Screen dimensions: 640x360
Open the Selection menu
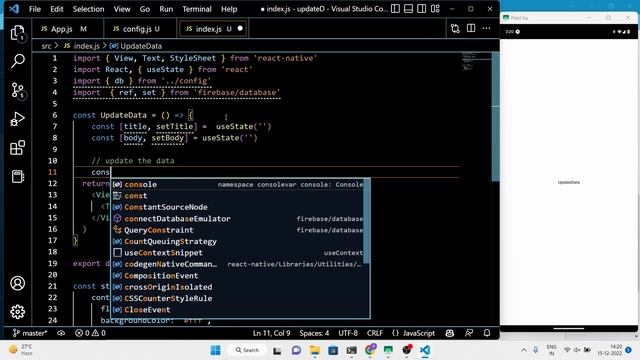coord(89,9)
